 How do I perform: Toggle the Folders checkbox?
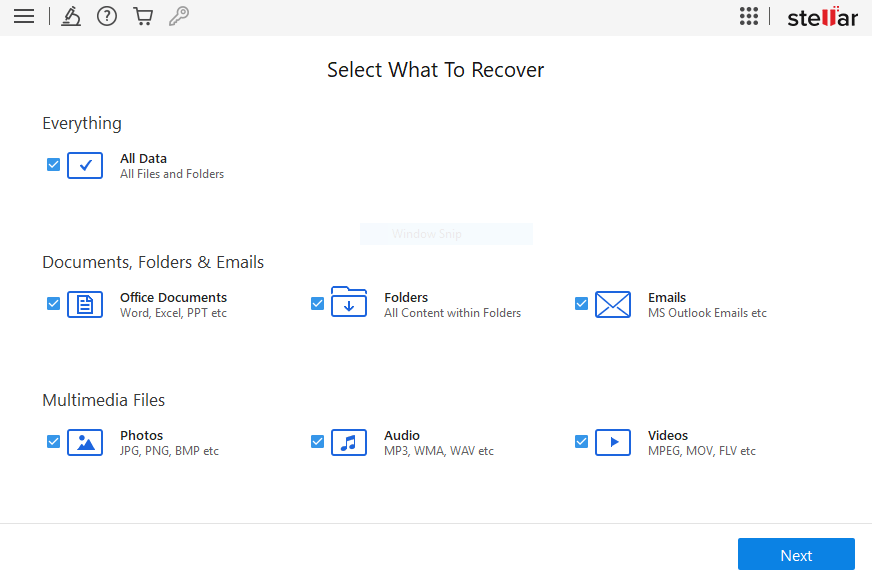click(318, 304)
